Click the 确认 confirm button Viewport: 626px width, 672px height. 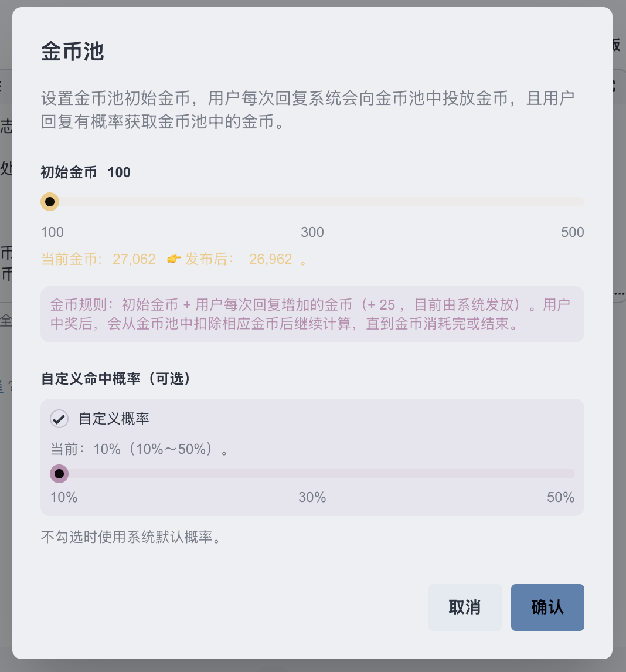tap(547, 607)
